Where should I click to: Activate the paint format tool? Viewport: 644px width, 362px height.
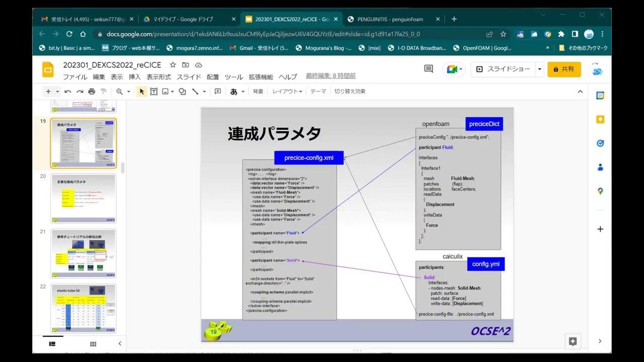point(104,92)
